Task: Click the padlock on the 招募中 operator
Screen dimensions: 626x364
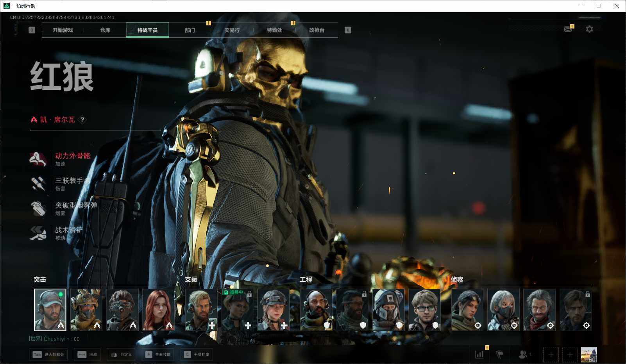Action: [249, 293]
